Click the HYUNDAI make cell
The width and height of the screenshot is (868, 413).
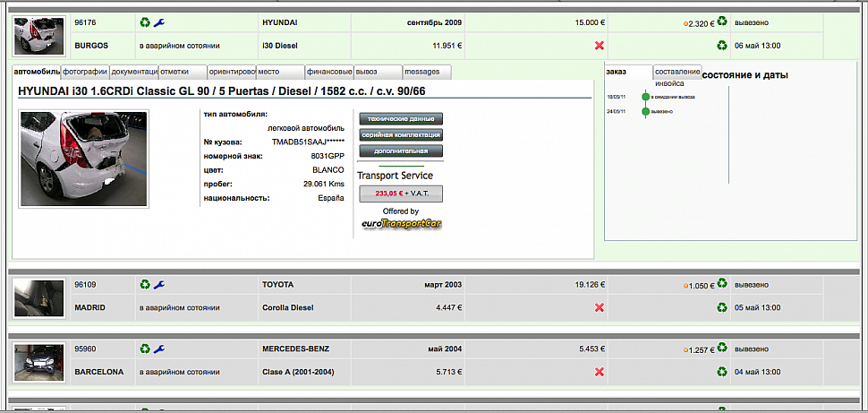(304, 22)
